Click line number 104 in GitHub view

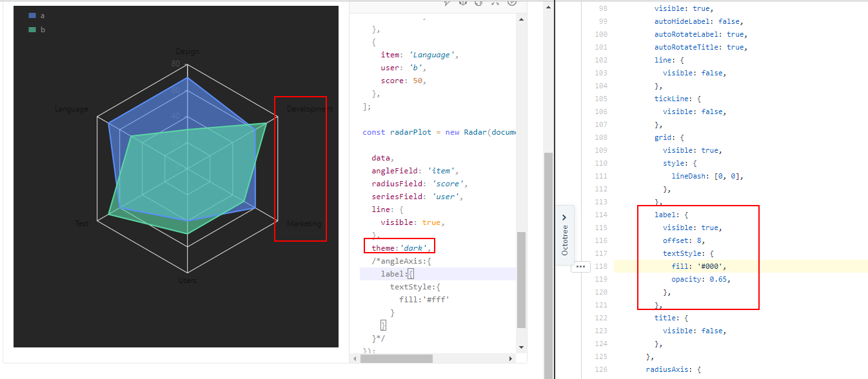600,86
